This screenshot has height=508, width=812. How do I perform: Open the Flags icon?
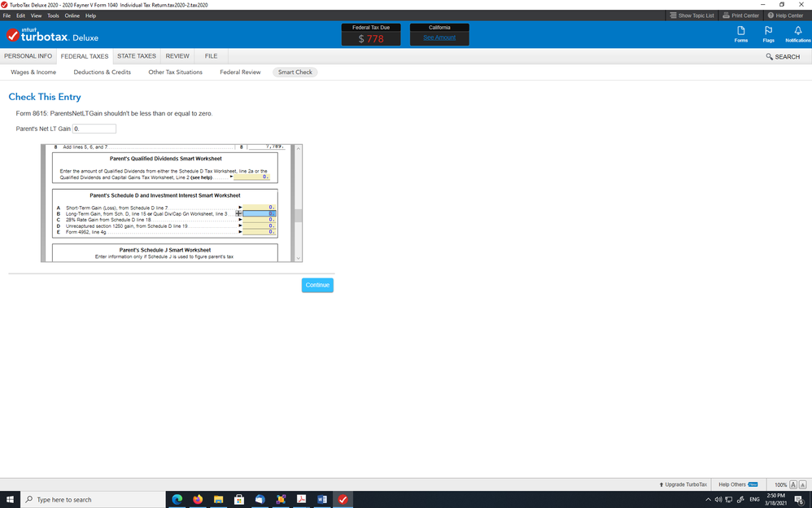point(768,33)
